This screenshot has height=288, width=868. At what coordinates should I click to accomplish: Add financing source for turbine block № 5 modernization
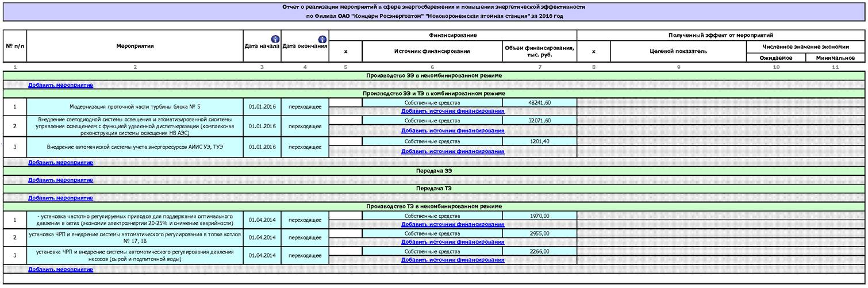[x=453, y=111]
